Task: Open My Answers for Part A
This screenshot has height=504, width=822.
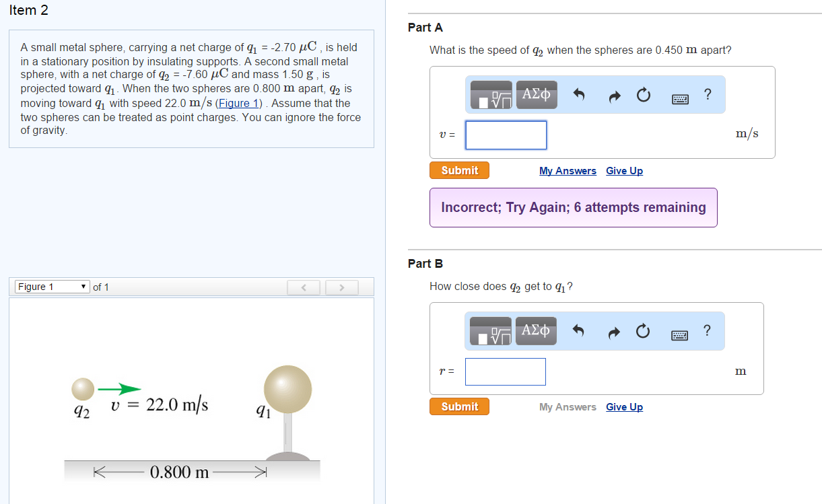Action: 568,170
